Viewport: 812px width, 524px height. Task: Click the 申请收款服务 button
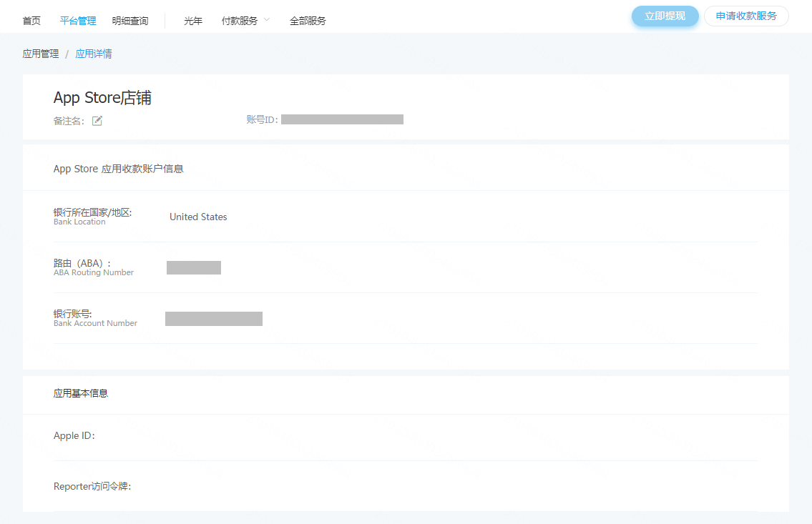(746, 16)
